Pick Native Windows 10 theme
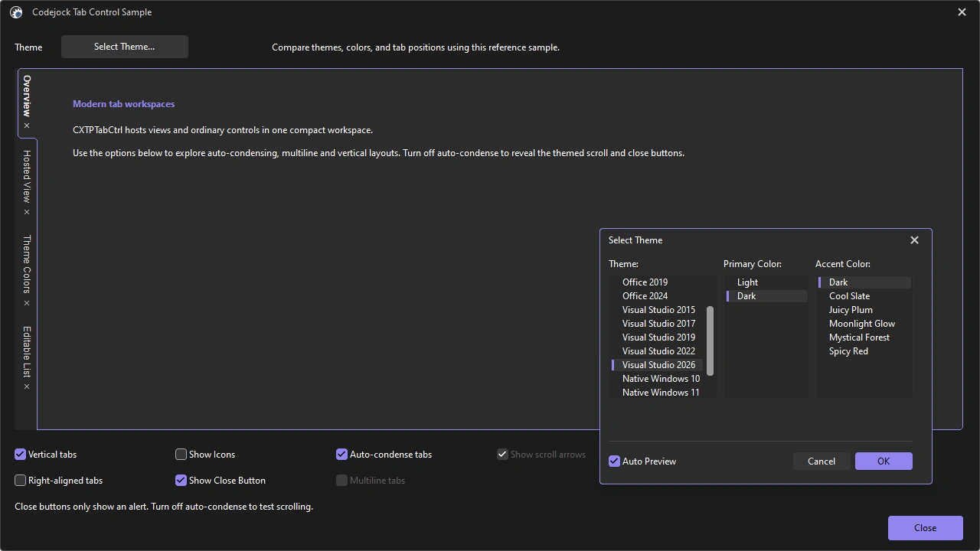Image resolution: width=980 pixels, height=551 pixels. [657, 379]
